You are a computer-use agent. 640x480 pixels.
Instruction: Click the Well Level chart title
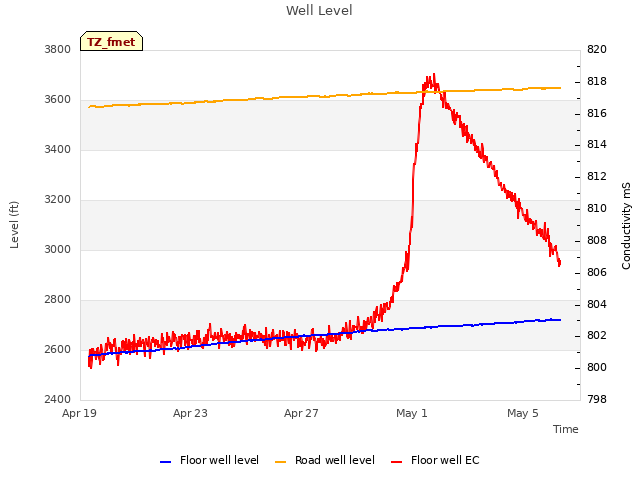click(319, 11)
